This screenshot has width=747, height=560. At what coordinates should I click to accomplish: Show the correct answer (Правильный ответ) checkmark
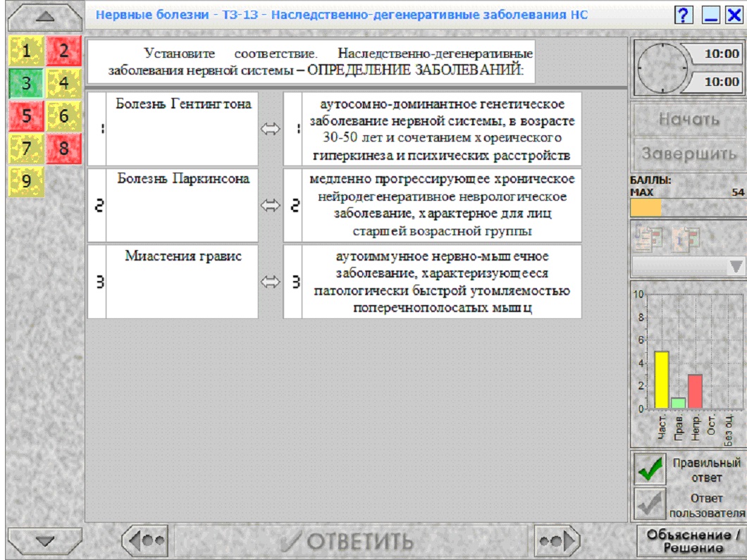point(650,469)
